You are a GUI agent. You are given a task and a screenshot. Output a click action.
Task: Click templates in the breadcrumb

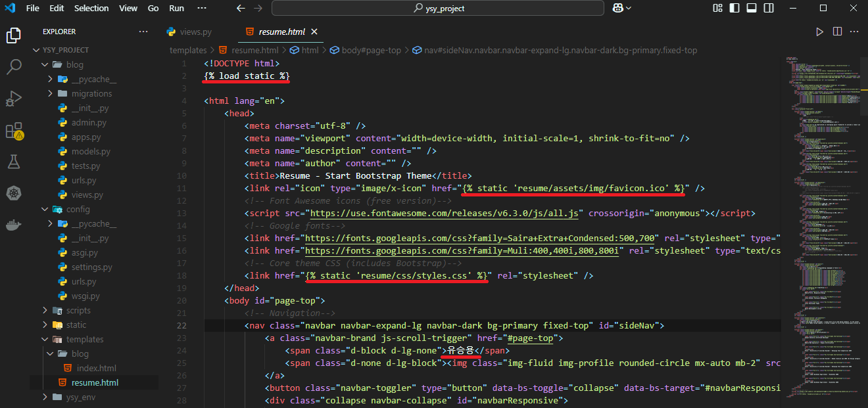188,50
